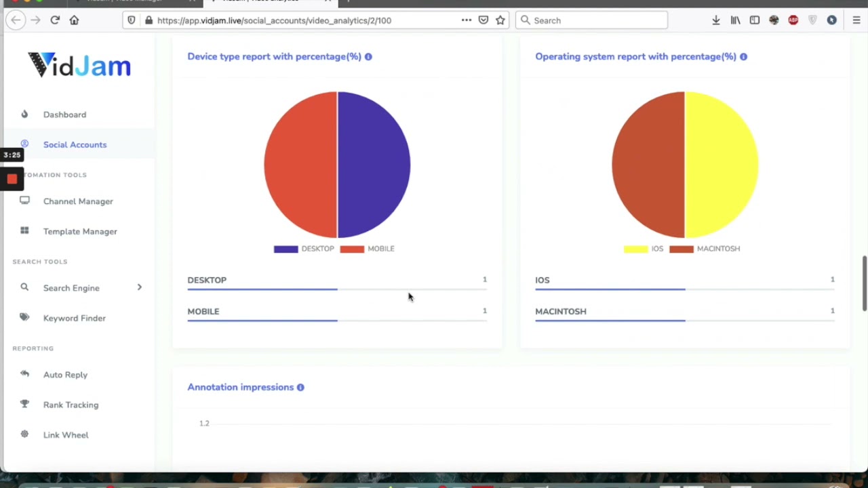Open Template Manager
The height and width of the screenshot is (488, 868).
click(x=80, y=231)
